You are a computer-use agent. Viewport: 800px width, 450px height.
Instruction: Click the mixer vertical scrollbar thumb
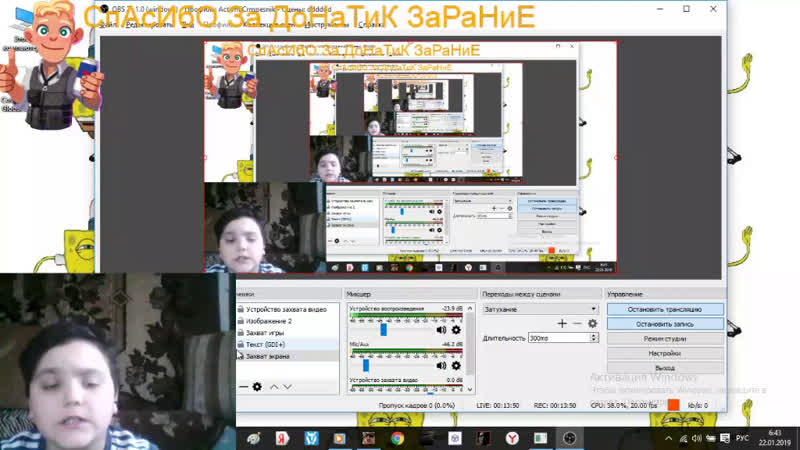point(470,343)
